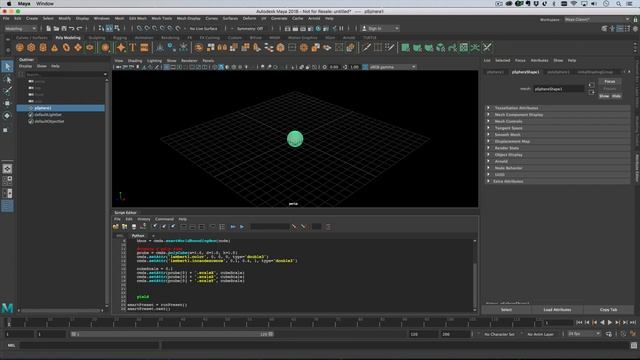Click the polygon text T shelf icon

[x=133, y=47]
